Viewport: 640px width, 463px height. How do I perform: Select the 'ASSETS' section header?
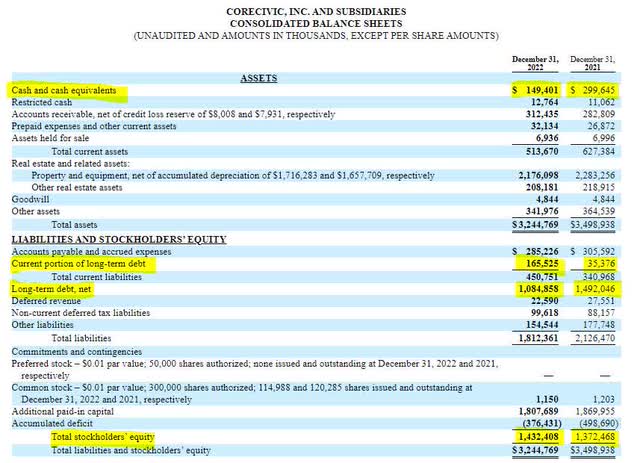(259, 78)
